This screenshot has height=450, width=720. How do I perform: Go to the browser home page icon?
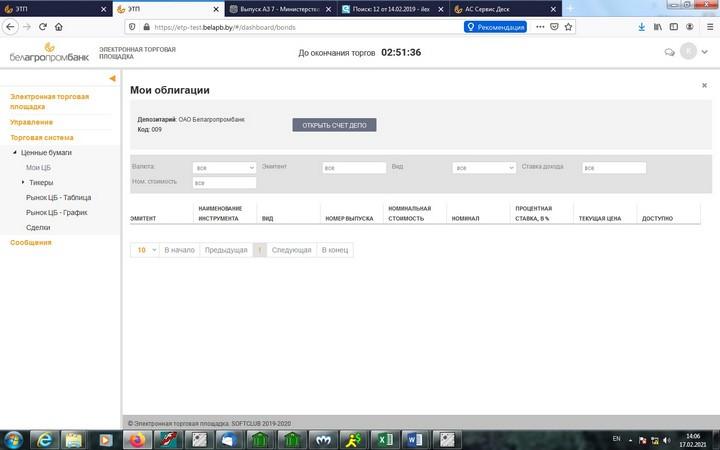(60, 27)
